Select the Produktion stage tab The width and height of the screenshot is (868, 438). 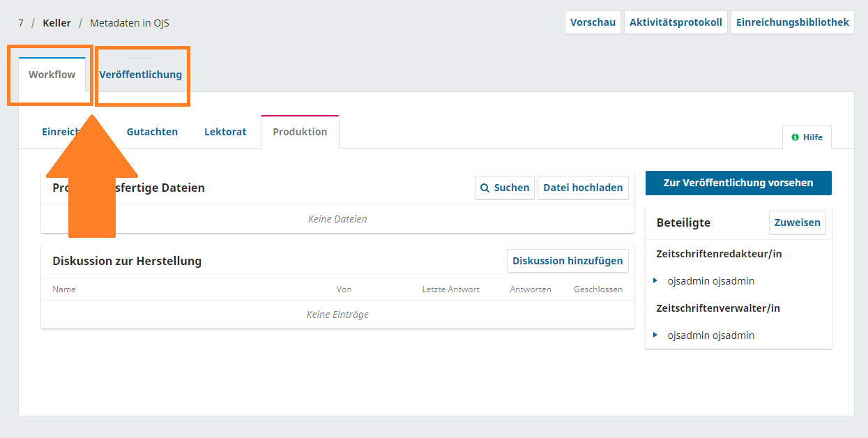(x=300, y=132)
